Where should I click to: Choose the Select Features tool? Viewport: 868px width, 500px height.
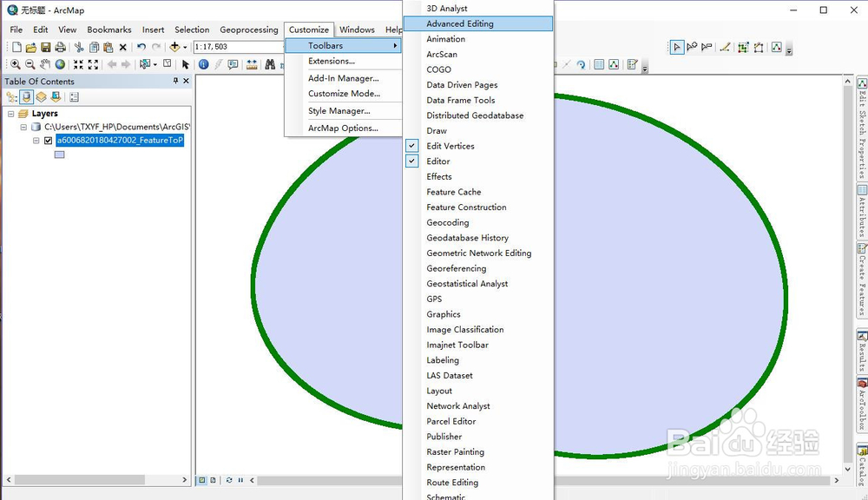coord(145,64)
